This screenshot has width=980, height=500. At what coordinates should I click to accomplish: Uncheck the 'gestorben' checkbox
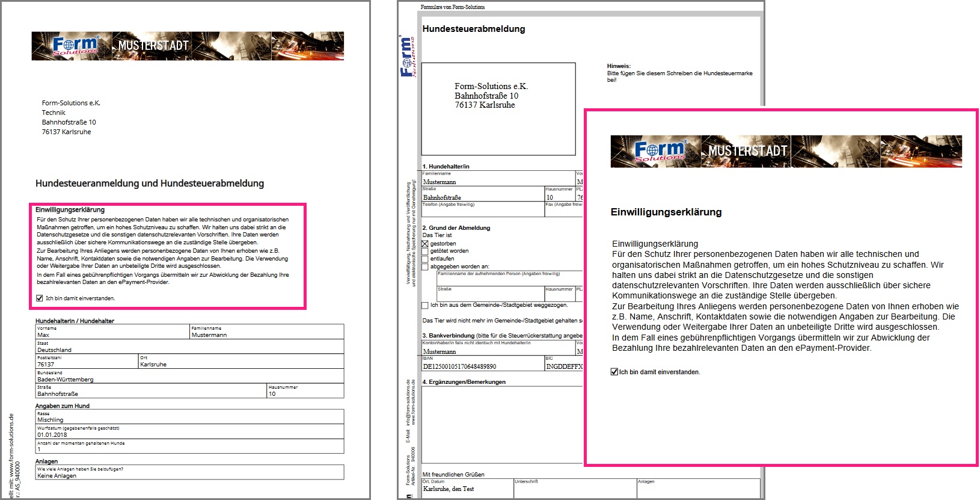[x=425, y=244]
